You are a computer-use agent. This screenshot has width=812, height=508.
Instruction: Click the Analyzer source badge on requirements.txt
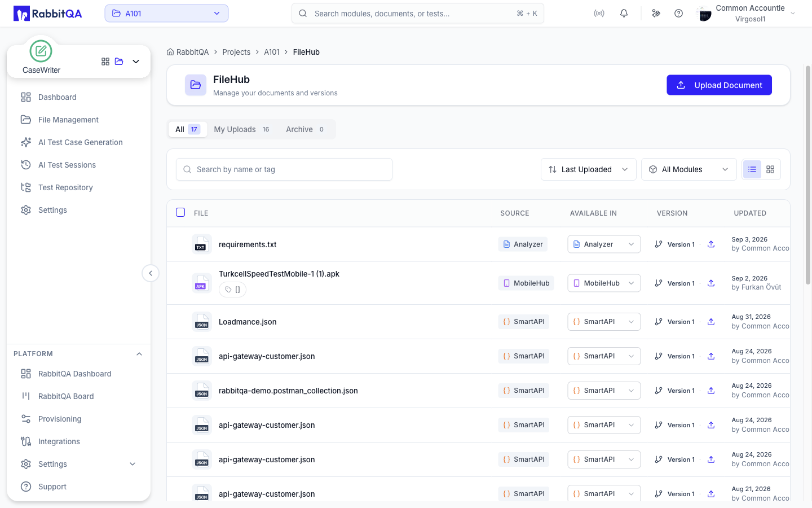pyautogui.click(x=523, y=244)
